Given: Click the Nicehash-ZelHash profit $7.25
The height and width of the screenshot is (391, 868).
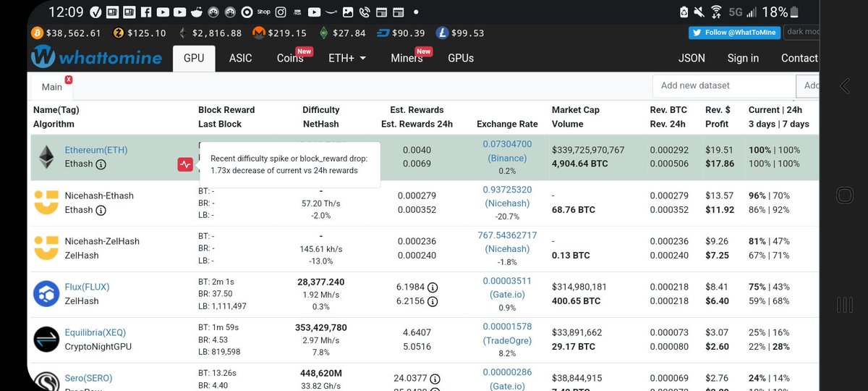Looking at the screenshot, I should tap(717, 255).
